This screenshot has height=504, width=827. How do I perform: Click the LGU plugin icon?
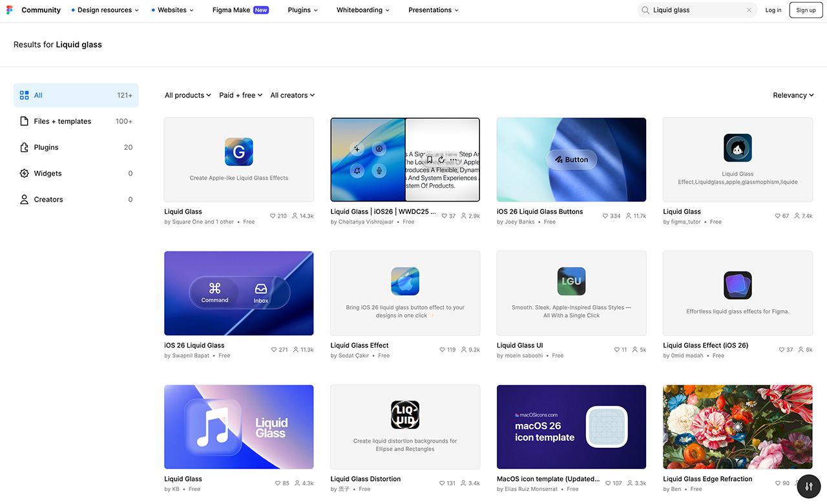(x=571, y=282)
